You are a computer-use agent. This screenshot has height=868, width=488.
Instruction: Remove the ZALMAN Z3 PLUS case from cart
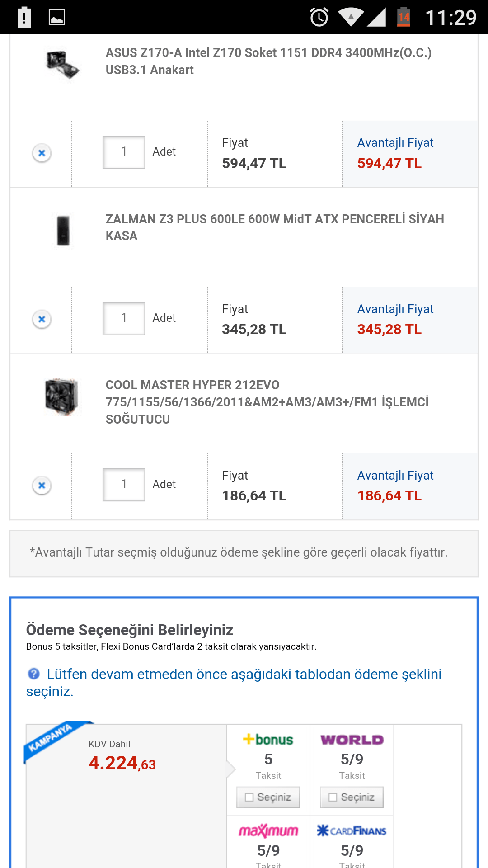pos(42,319)
